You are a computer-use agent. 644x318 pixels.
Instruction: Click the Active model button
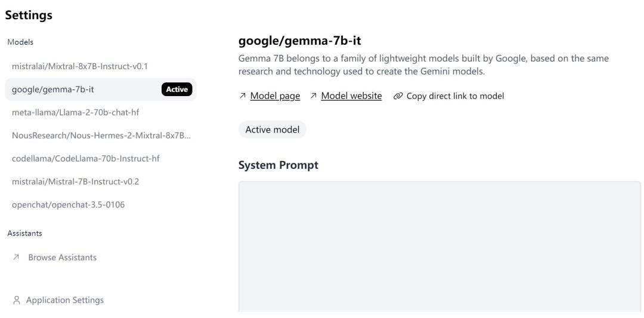pos(273,130)
